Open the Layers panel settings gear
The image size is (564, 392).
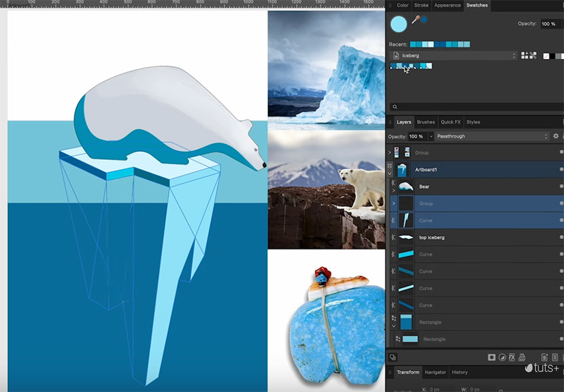click(555, 135)
